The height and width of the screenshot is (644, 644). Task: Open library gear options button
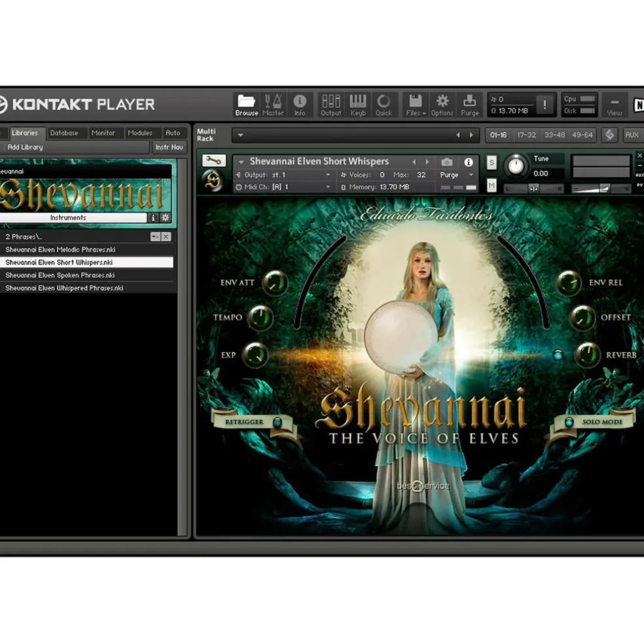click(166, 218)
